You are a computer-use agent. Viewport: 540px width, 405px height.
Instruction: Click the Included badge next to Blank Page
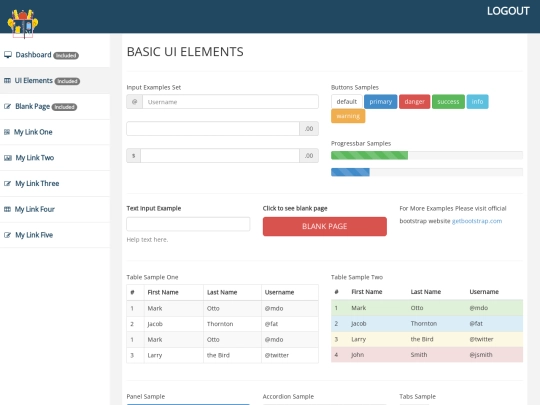tap(64, 107)
